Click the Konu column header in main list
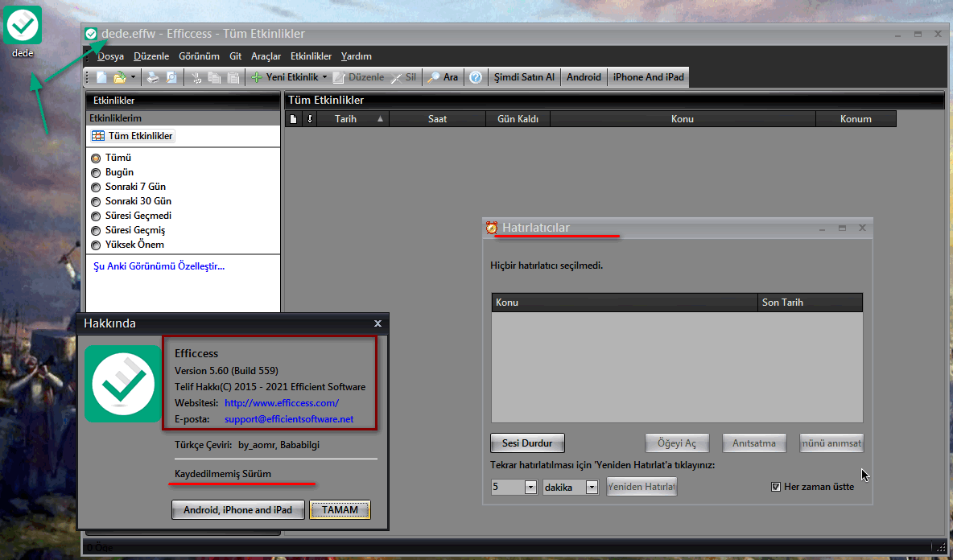Image resolution: width=953 pixels, height=560 pixels. click(x=683, y=119)
